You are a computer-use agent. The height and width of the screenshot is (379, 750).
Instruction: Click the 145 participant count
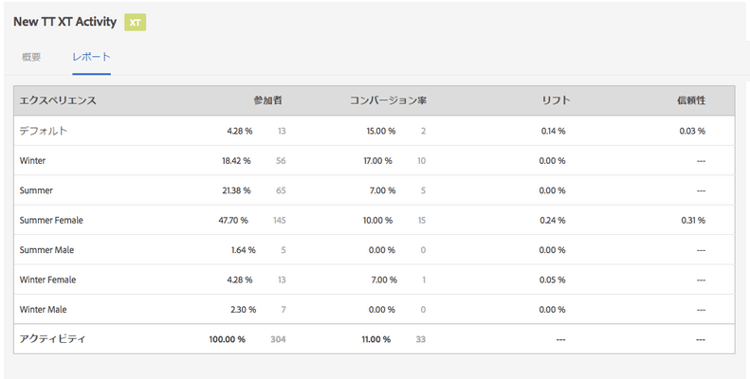click(279, 221)
